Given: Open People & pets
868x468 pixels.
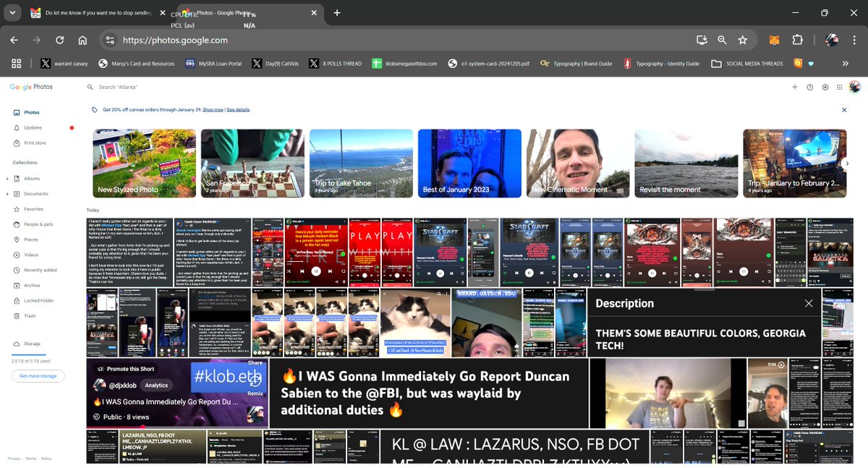Looking at the screenshot, I should click(x=38, y=224).
